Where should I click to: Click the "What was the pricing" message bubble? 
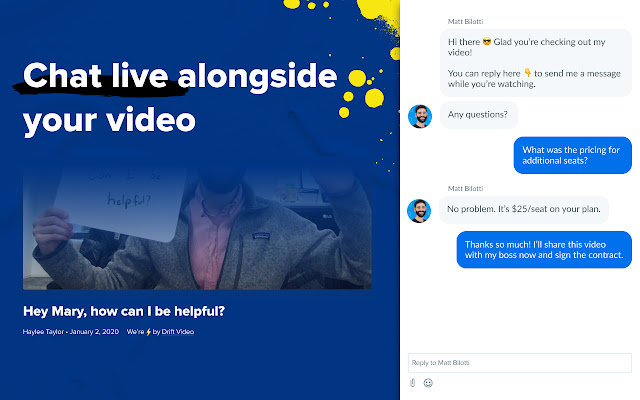click(573, 156)
